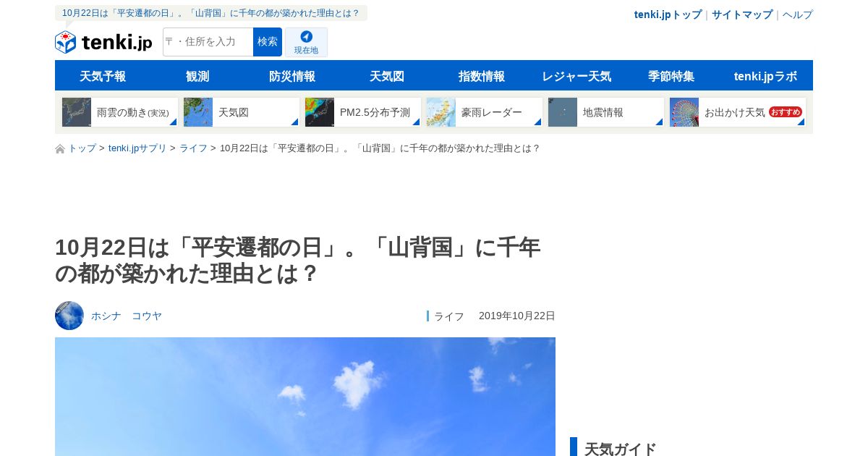The width and height of the screenshot is (868, 456).
Task: Open the author avatar for ホシナ コウヤ
Action: (69, 316)
